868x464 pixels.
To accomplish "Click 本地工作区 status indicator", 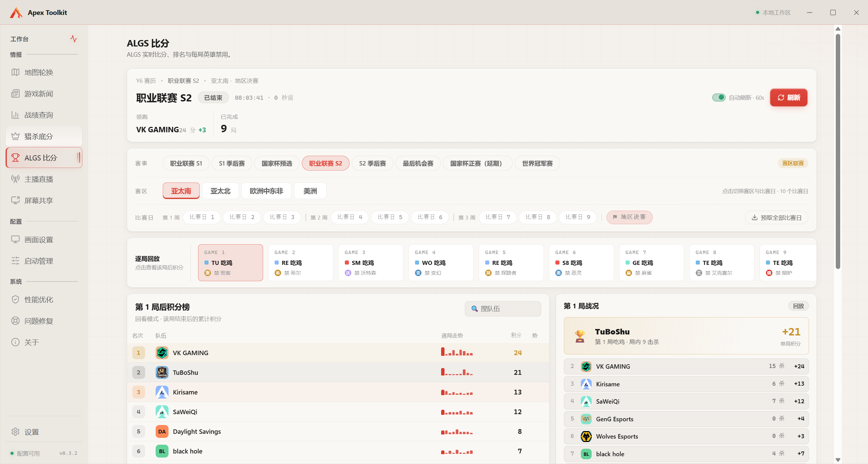I will (773, 13).
